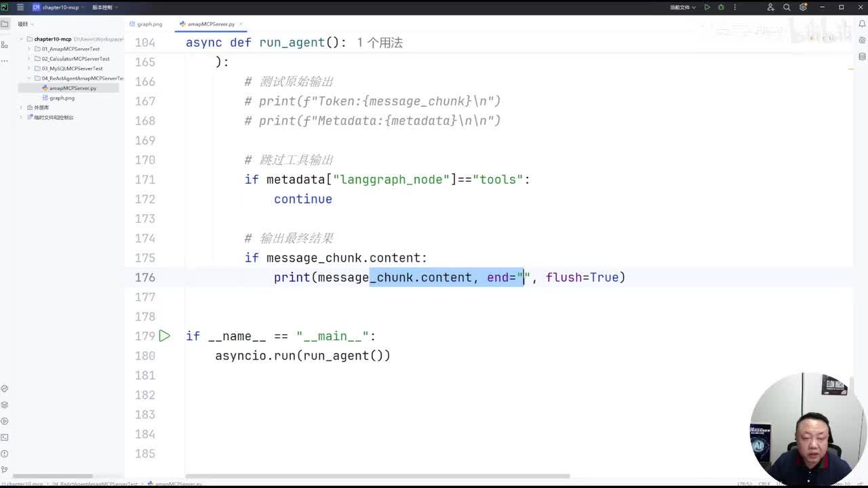Click the yellow warning stripe marker
This screenshot has width=868, height=488.
850,69
